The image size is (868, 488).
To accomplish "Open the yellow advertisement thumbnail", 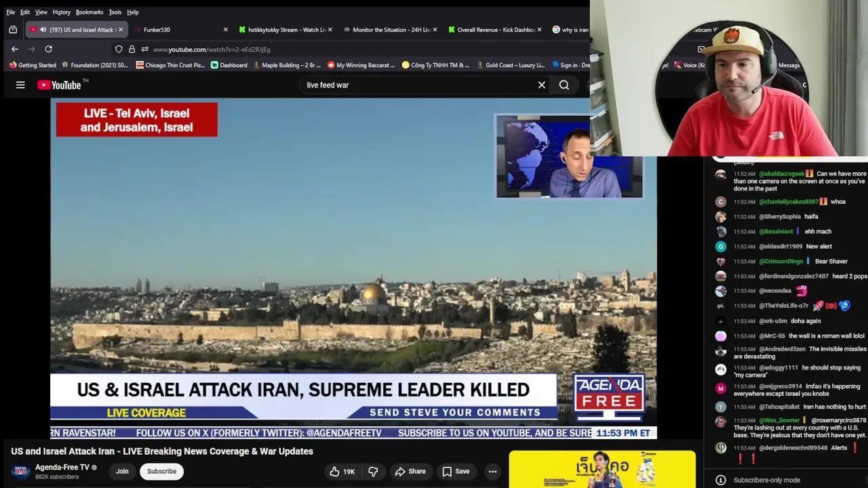I will pos(602,469).
